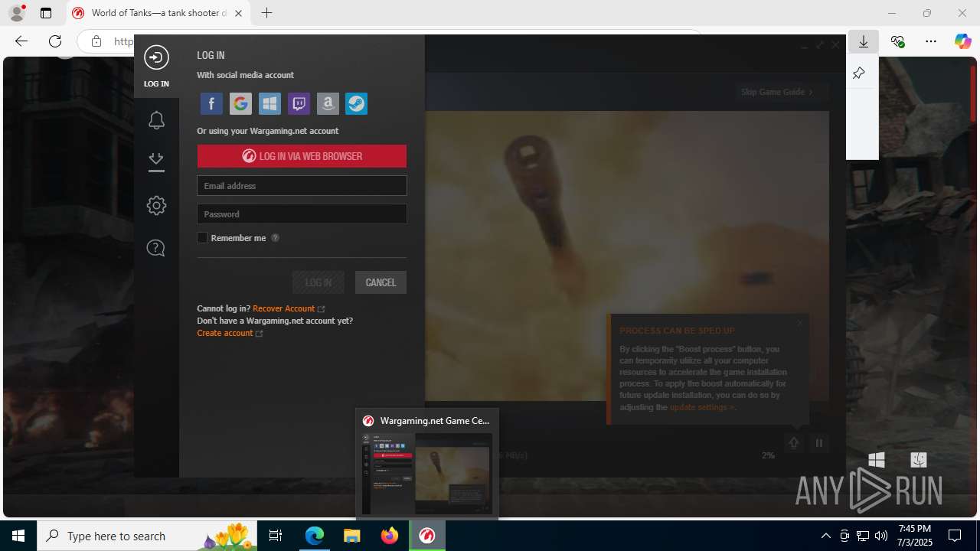Open update settings link in tooltip
The width and height of the screenshot is (980, 551).
click(701, 407)
